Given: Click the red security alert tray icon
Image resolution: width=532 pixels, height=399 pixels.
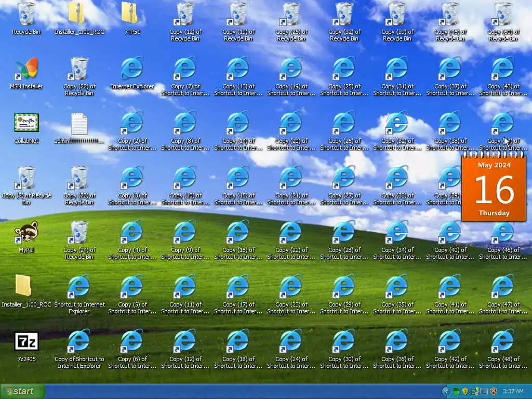Looking at the screenshot, I should (x=494, y=392).
